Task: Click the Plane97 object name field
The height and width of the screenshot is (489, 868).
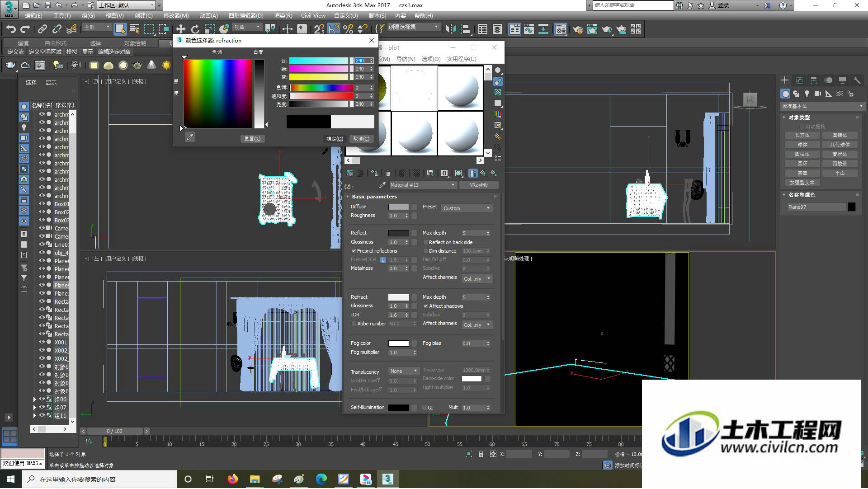Action: [816, 207]
